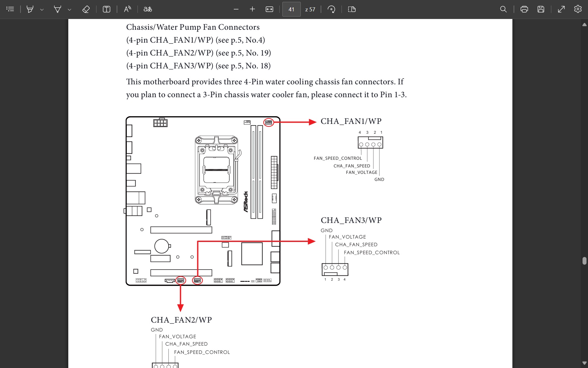Open the table of contents sidebar
This screenshot has height=368, width=588.
10,9
